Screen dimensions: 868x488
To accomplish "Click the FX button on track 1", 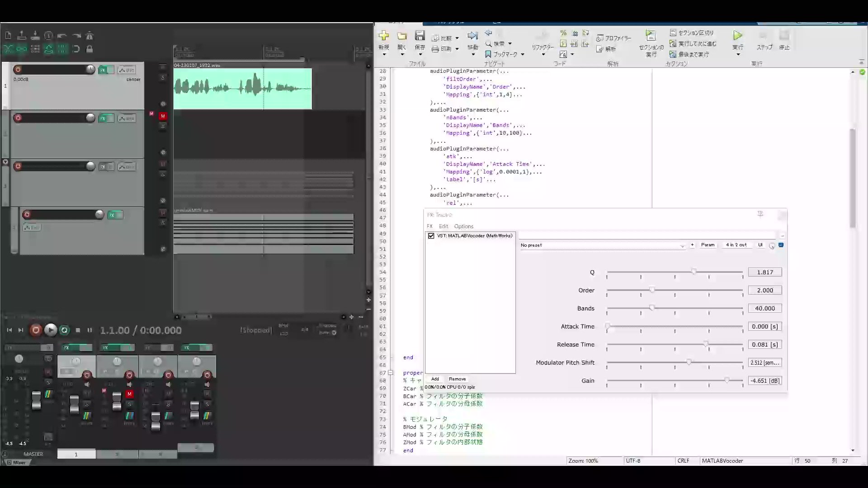I will point(103,70).
